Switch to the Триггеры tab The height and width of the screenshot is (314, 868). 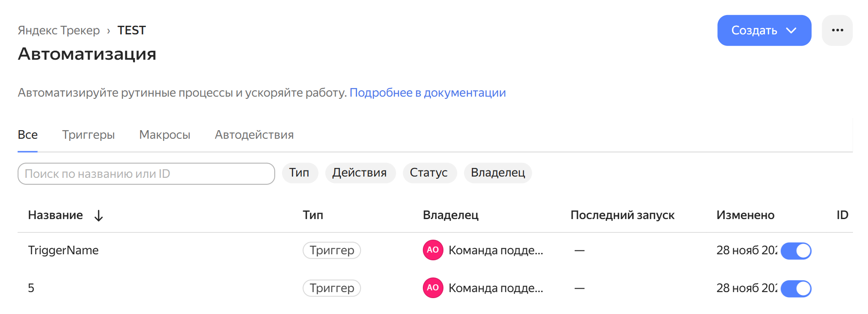(x=88, y=135)
